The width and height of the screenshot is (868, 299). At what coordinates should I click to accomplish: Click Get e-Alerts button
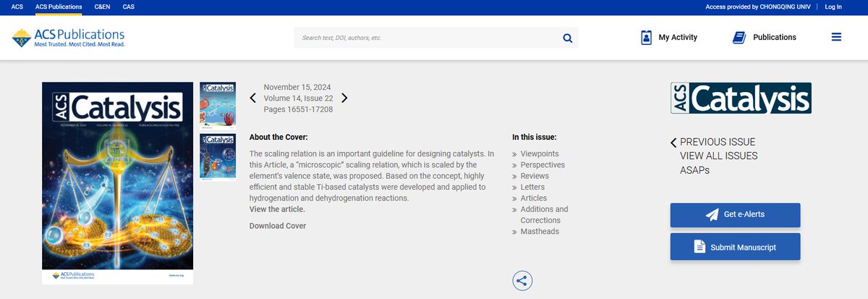[735, 215]
